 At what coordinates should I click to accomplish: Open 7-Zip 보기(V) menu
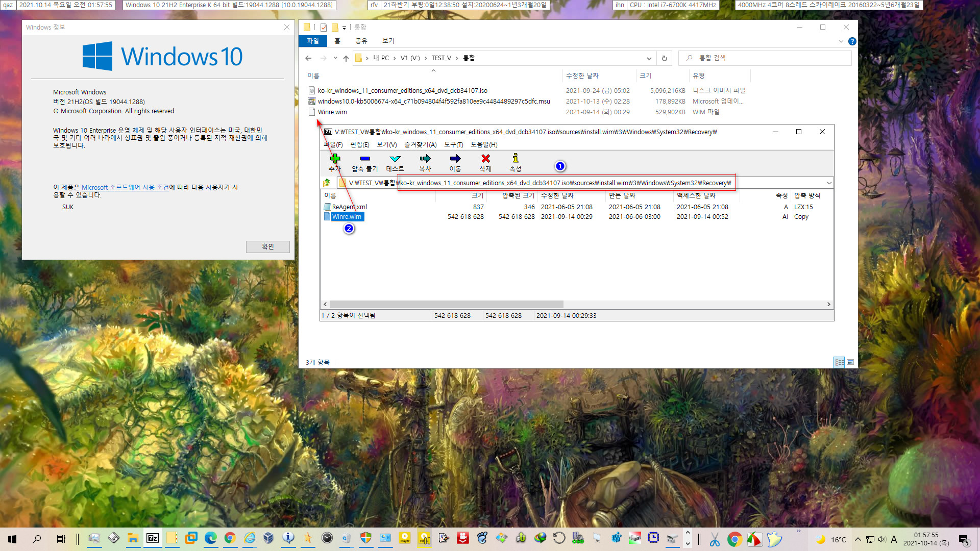pos(387,145)
